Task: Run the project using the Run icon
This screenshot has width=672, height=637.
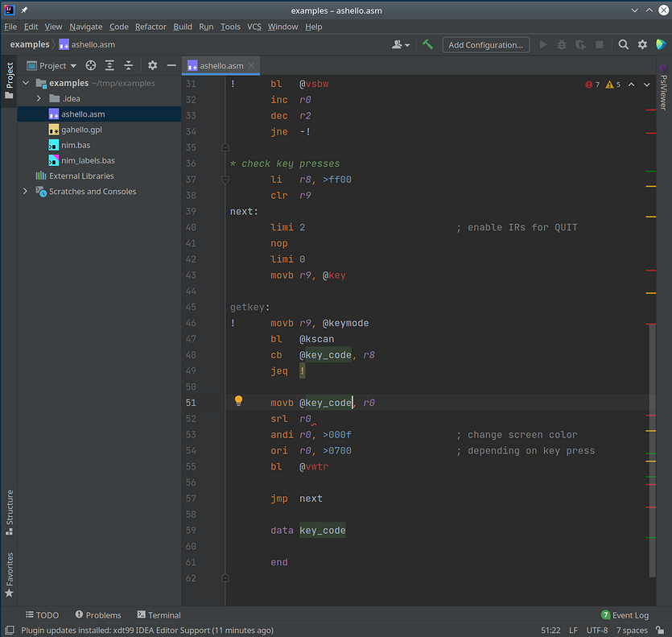Action: tap(543, 45)
